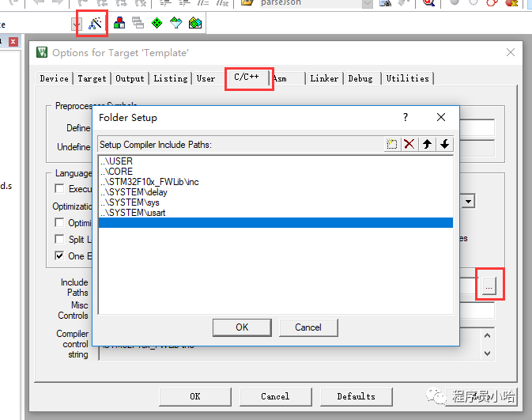Open the target selection dropdown in toolbar

(77, 24)
